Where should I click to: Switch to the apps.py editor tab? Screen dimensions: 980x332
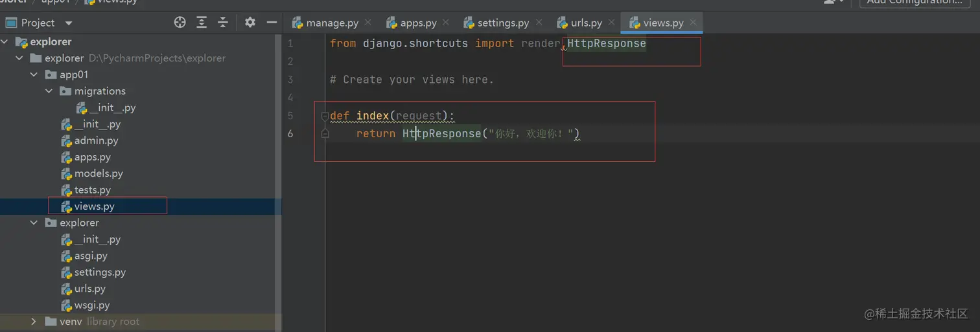click(x=412, y=23)
